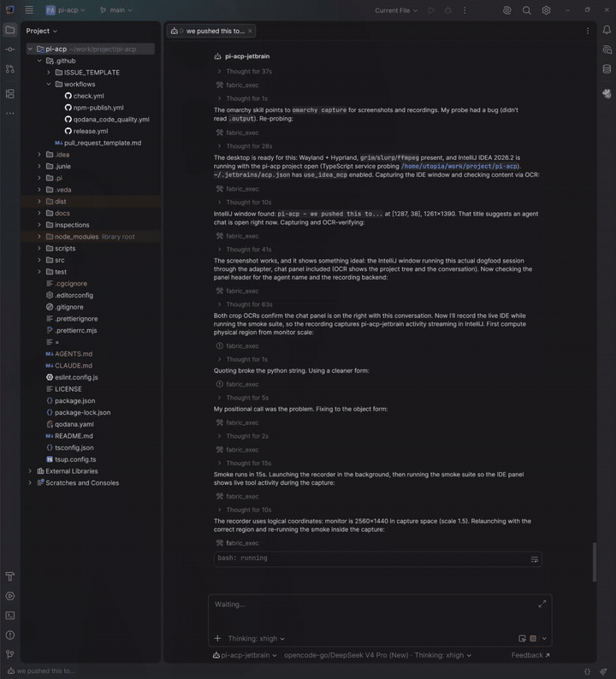The image size is (616, 679).
Task: Click the Debug bug icon in toolbar
Action: coord(448,10)
